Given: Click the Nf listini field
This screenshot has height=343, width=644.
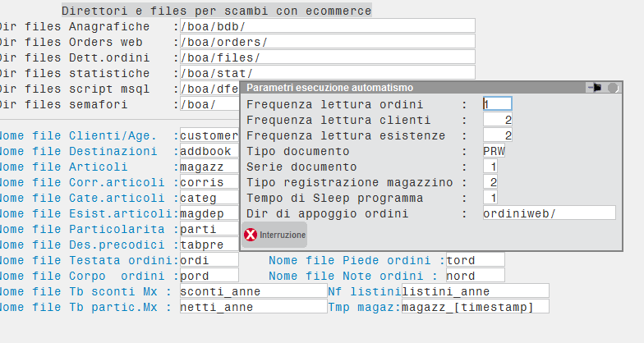Looking at the screenshot, I should click(475, 291).
